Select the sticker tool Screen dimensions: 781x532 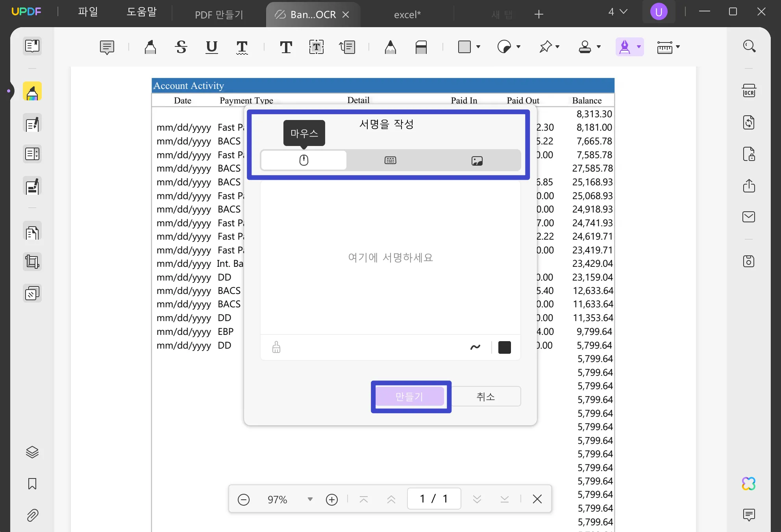tap(504, 47)
